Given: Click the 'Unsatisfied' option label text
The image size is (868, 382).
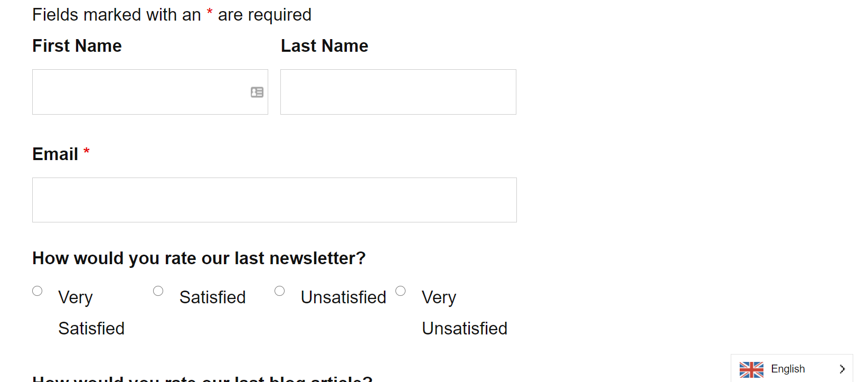Looking at the screenshot, I should click(x=343, y=297).
